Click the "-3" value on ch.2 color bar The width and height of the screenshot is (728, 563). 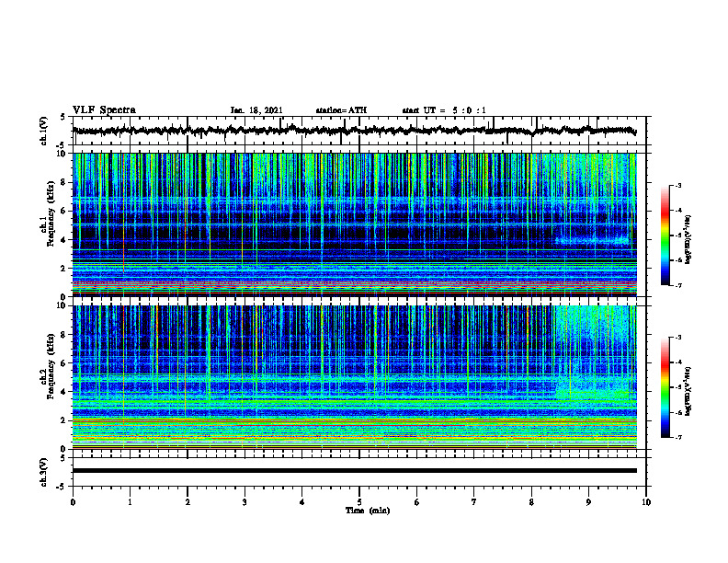tap(678, 338)
